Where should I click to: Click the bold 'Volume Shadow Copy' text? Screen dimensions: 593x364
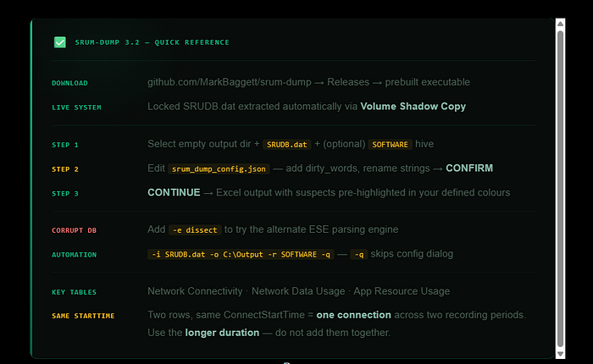click(413, 106)
